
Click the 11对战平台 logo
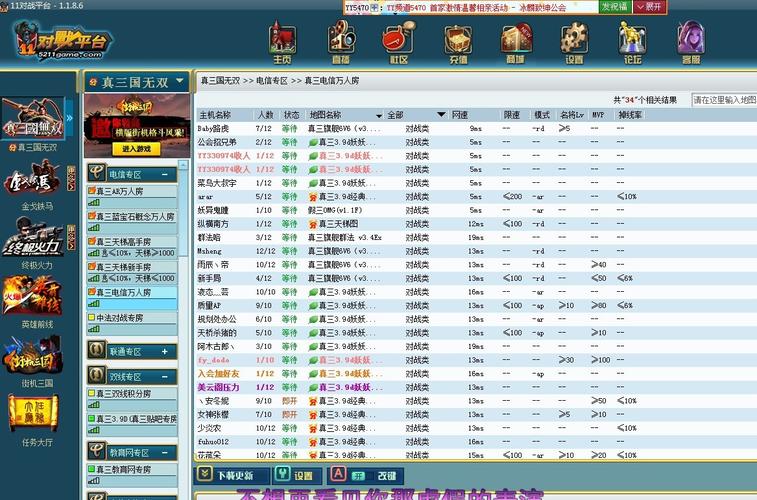click(62, 41)
